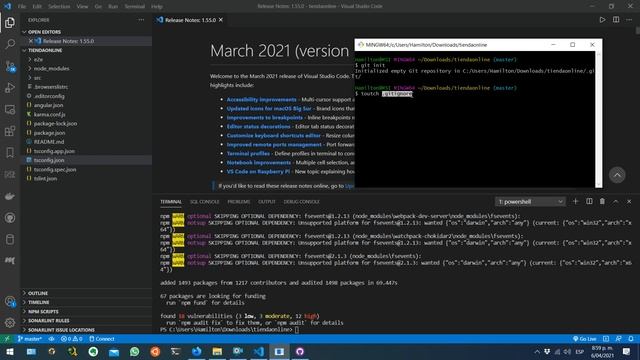Screen dimensions: 640x360
Task: Open README.md file in explorer
Action: (49, 142)
